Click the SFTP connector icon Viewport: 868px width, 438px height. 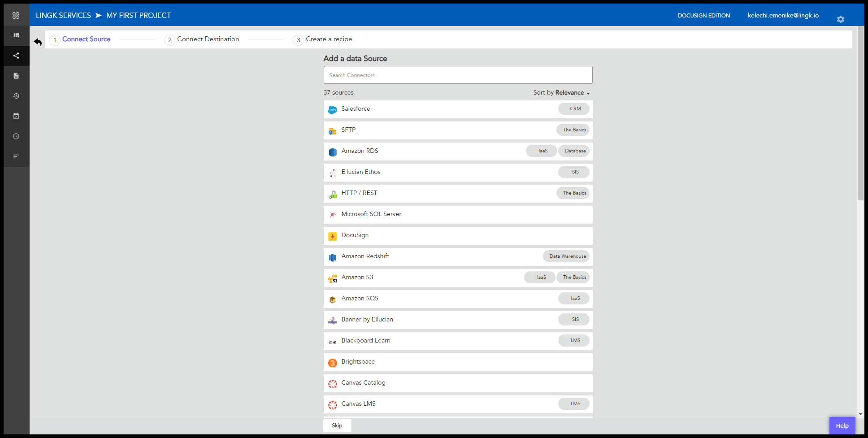[x=333, y=131]
